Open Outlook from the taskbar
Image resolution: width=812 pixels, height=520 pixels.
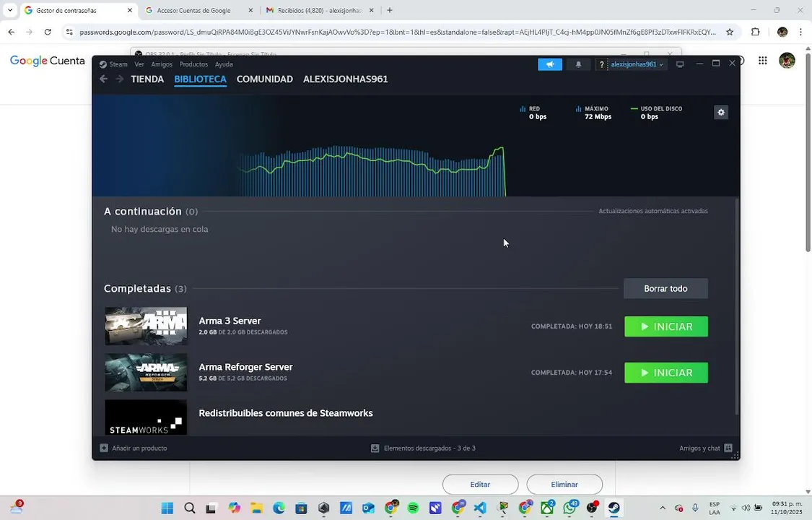coord(368,508)
